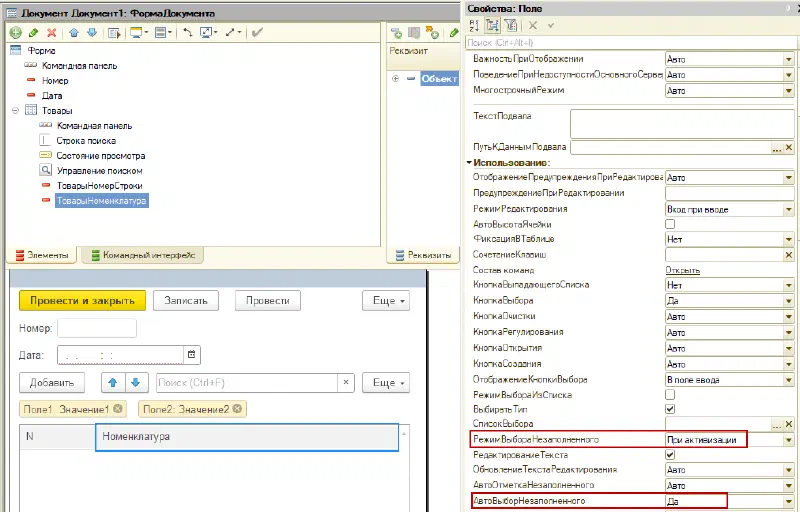Image resolution: width=800 pixels, height=512 pixels.
Task: Click Провести и закрыть button
Action: point(82,300)
